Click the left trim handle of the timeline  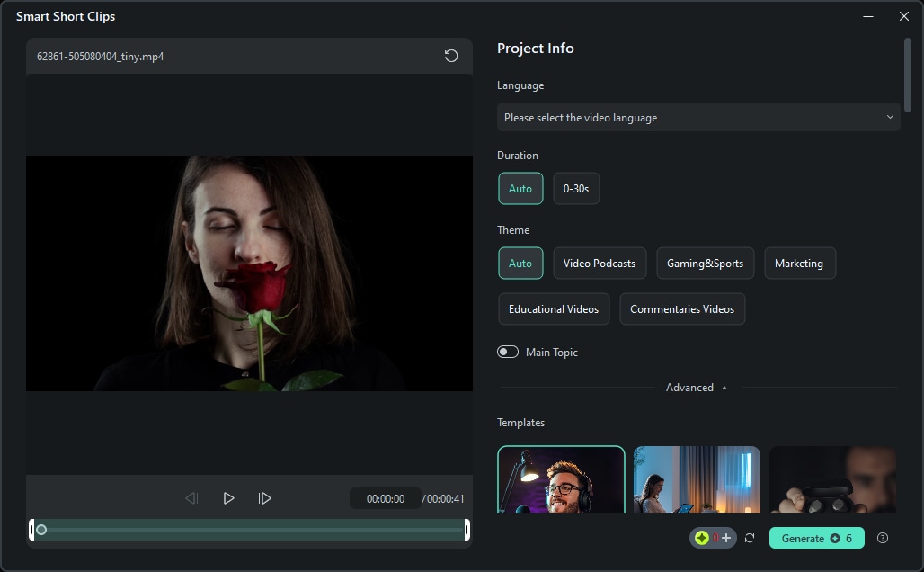(31, 530)
